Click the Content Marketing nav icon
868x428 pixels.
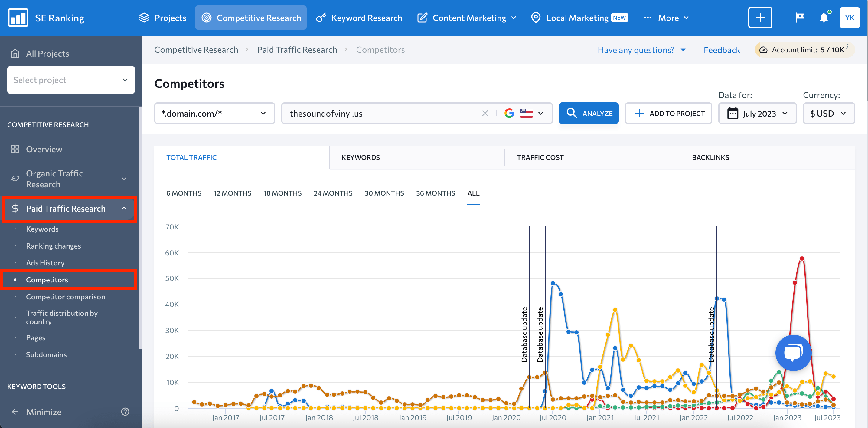(x=422, y=18)
